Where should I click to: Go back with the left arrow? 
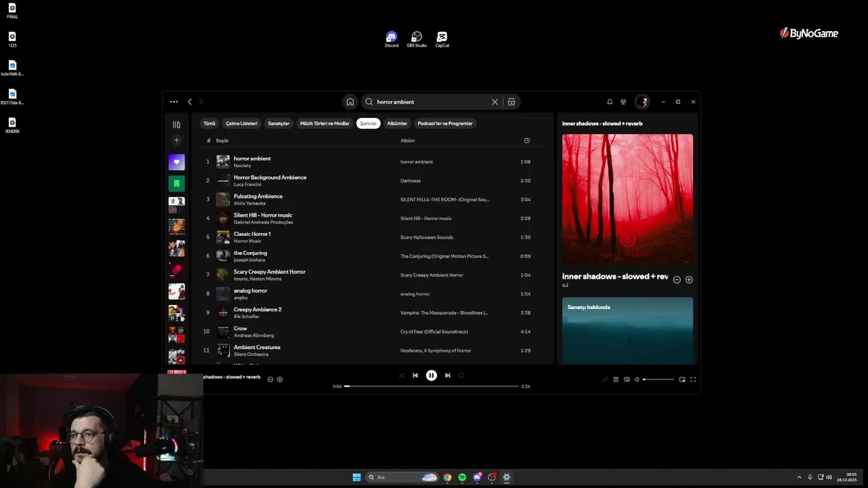(x=190, y=102)
